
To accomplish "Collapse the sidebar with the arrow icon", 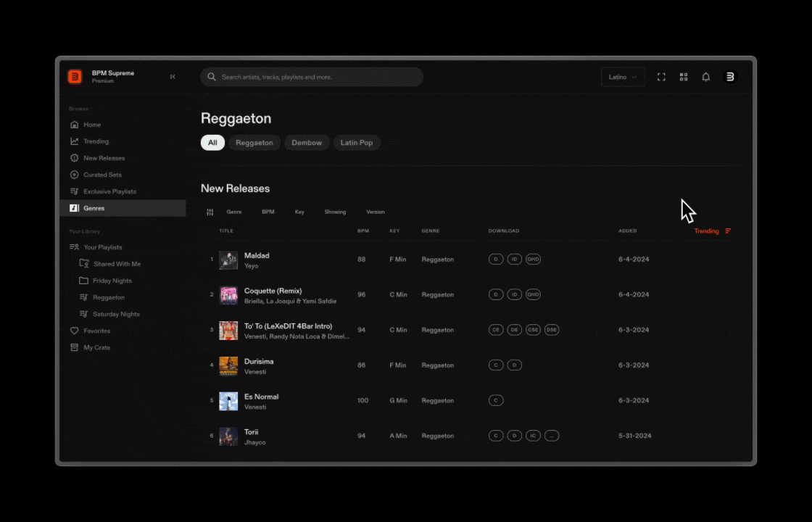I will [173, 77].
